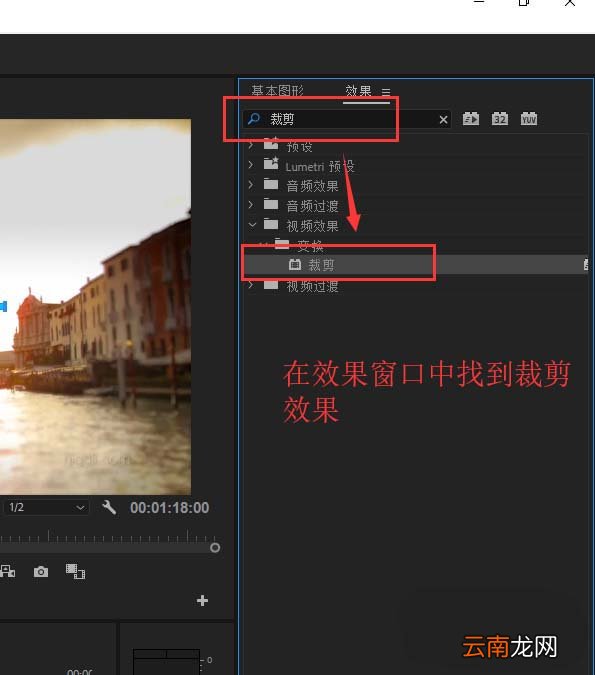
Task: Click the 00:01:18:00 duration timecode
Action: pos(170,508)
